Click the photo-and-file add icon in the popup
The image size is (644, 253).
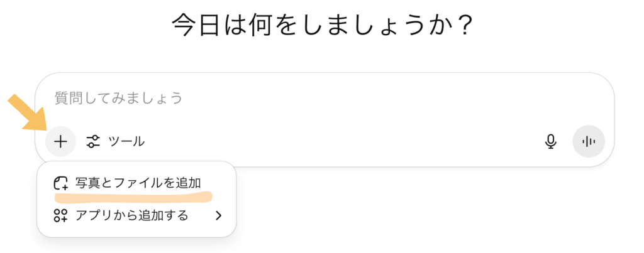click(61, 183)
